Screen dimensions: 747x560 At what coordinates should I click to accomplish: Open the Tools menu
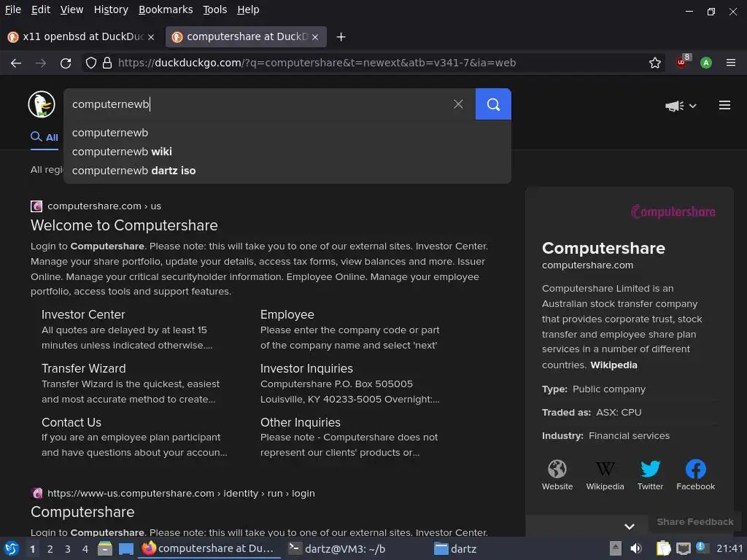(215, 9)
